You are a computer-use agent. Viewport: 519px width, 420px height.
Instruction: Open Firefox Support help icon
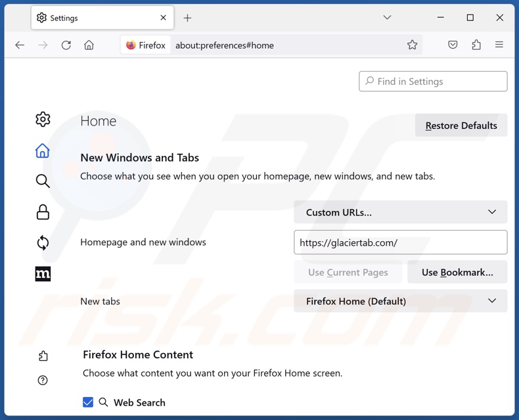(x=43, y=381)
